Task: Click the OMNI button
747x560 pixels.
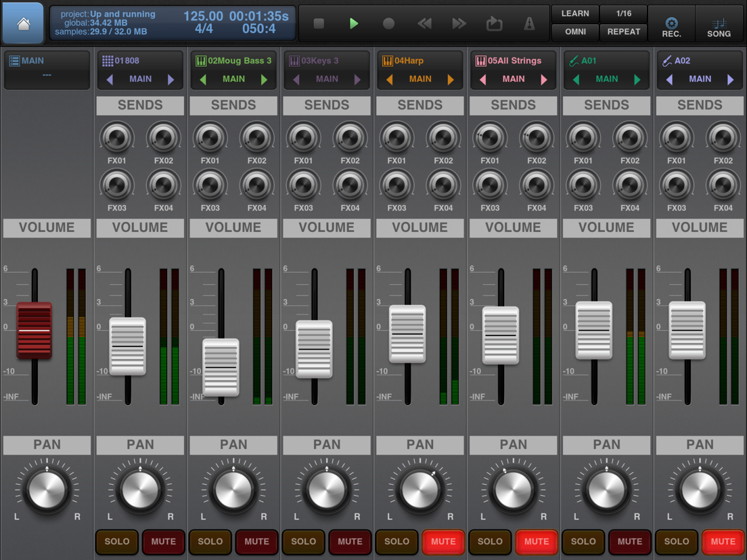Action: pos(575,32)
